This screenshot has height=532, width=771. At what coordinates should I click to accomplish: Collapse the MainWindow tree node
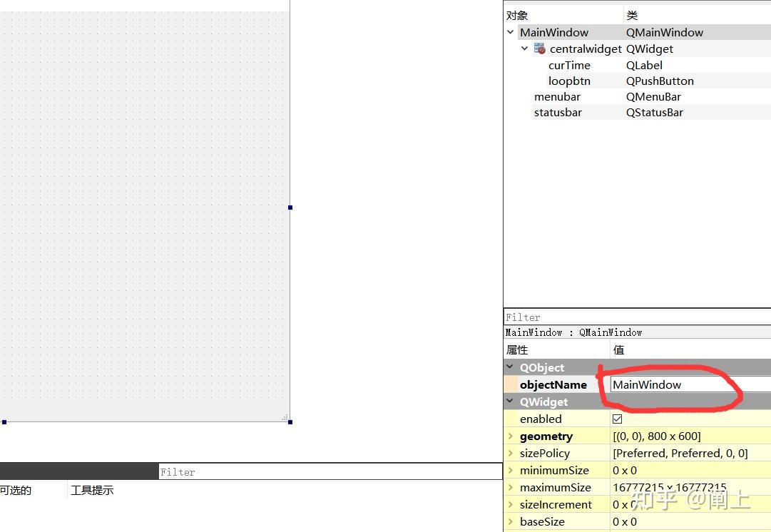click(x=511, y=31)
